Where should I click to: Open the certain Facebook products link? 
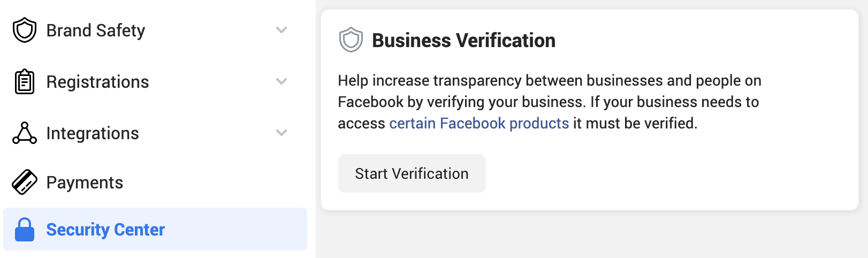(x=479, y=123)
